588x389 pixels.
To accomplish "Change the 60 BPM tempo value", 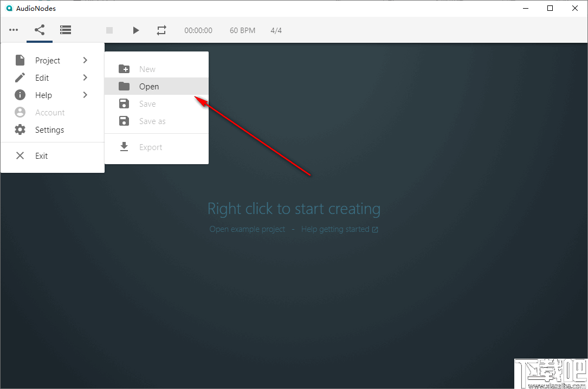I will coord(242,31).
